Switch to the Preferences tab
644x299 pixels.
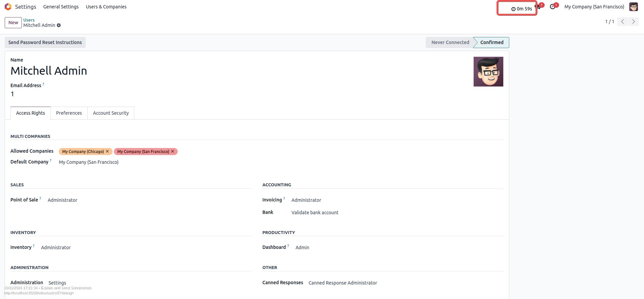69,113
